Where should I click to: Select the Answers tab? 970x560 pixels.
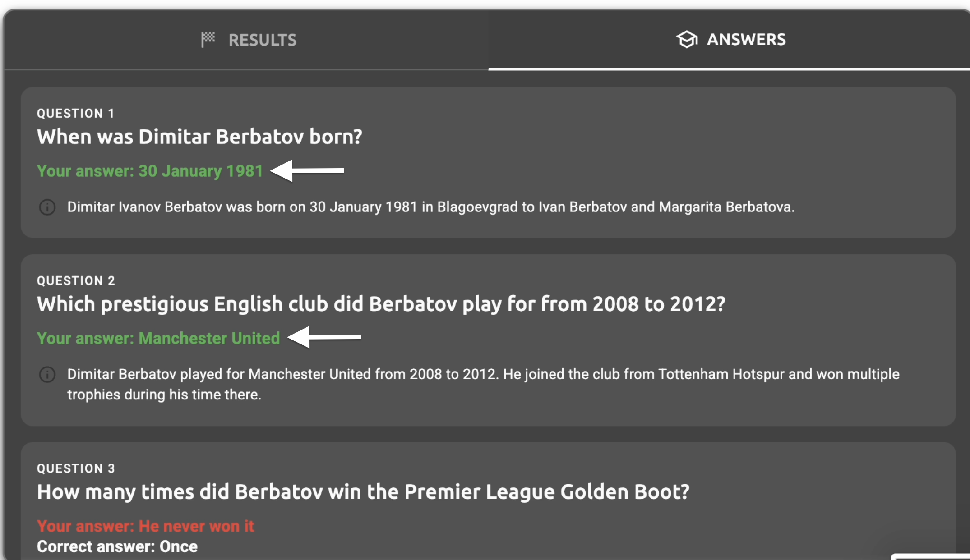[731, 40]
